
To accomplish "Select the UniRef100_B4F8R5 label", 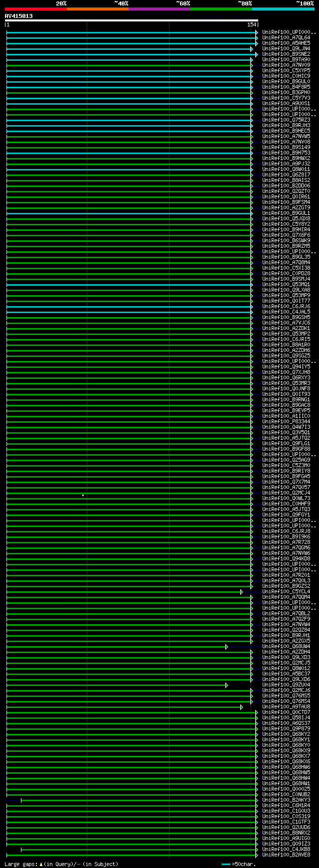I will coord(286,87).
